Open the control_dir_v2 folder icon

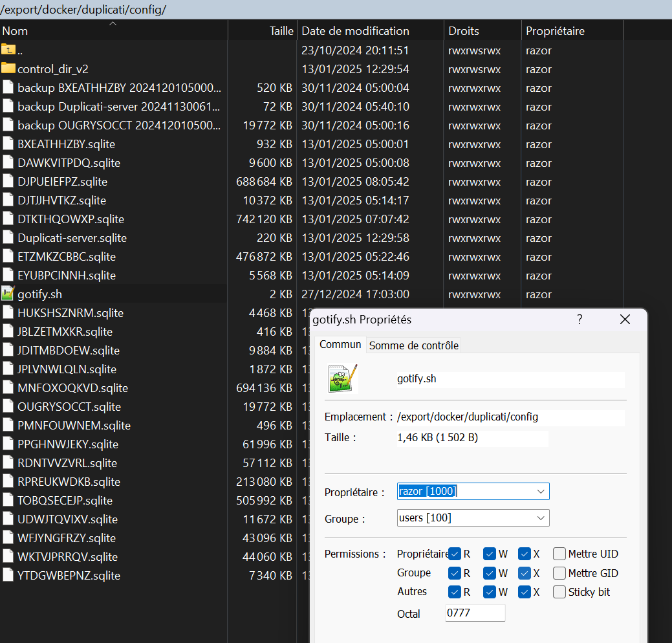point(10,69)
